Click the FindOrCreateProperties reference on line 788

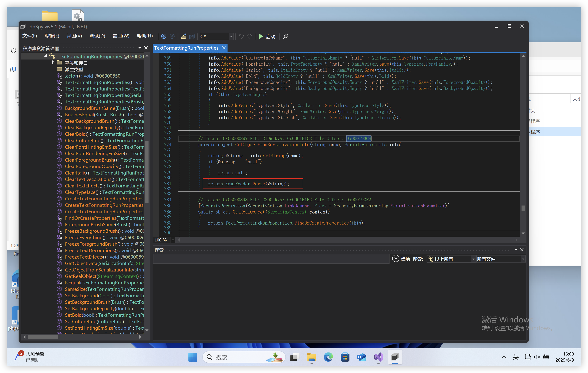click(321, 223)
